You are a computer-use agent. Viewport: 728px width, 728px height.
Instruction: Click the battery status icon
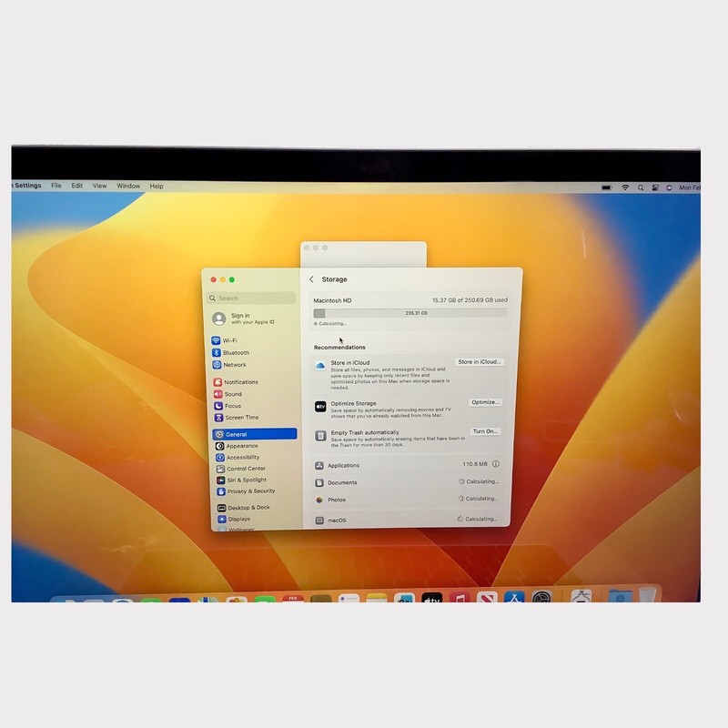point(607,187)
